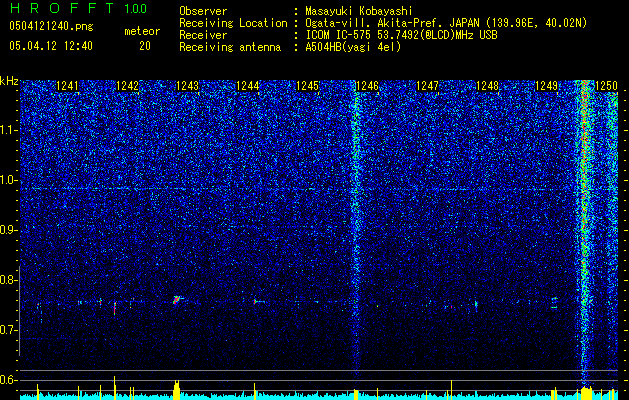The width and height of the screenshot is (629, 400).
Task: Click the receiver ICOM IC-575 text
Action: pyautogui.click(x=401, y=35)
